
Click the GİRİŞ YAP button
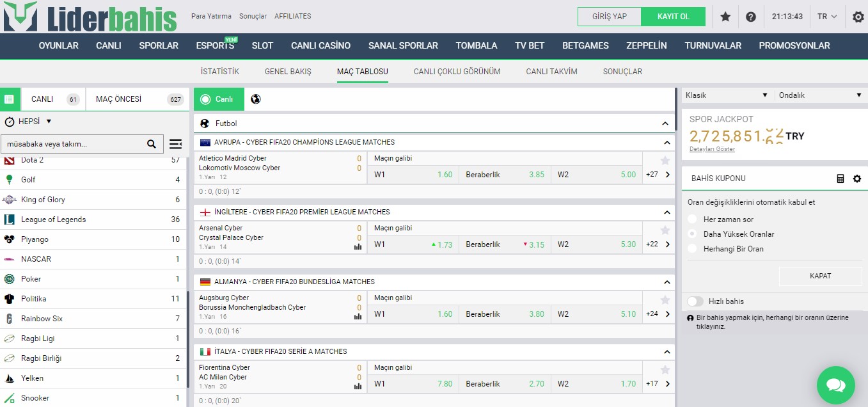tap(610, 17)
